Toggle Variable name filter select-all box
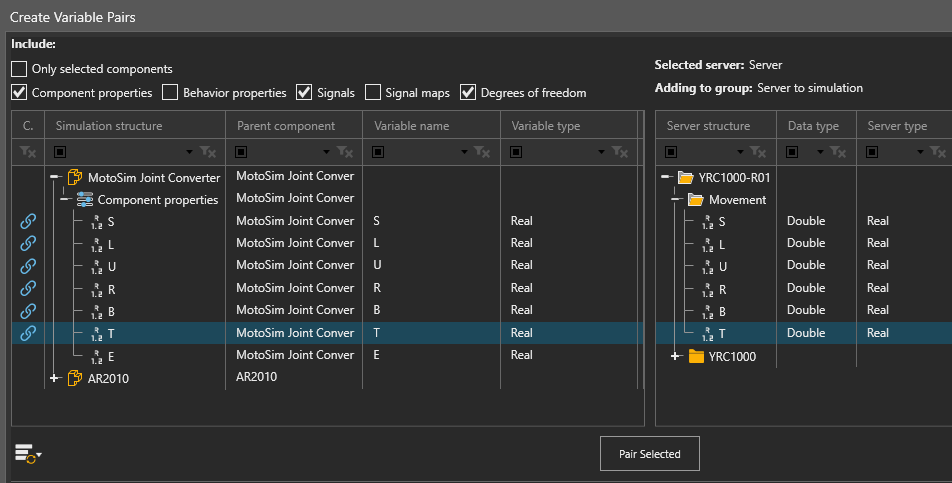 [x=378, y=152]
